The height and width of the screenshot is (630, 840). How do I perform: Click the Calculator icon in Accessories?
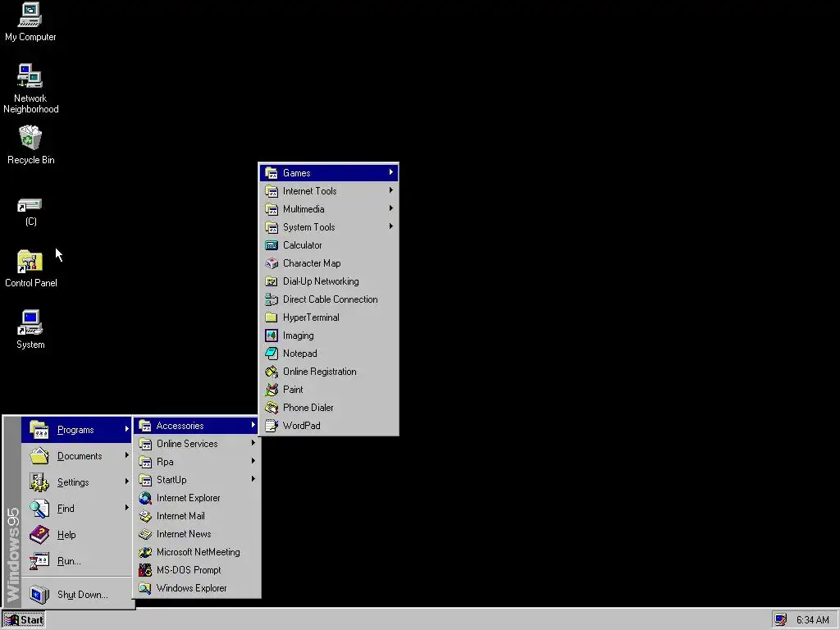tap(272, 245)
